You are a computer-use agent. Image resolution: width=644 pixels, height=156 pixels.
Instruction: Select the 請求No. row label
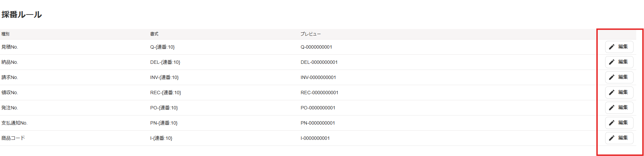10,77
